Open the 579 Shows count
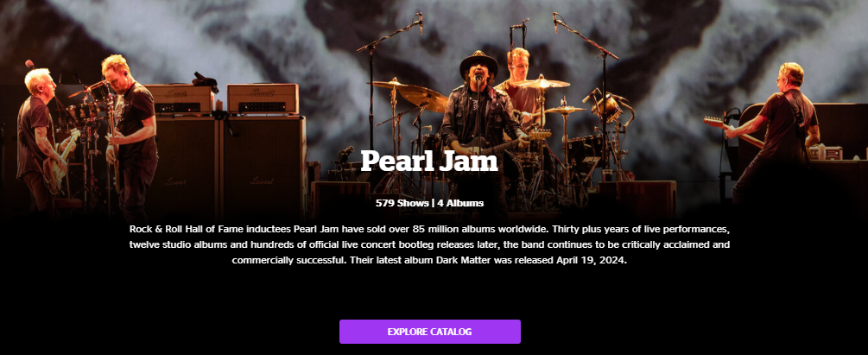The image size is (868, 355). tap(402, 203)
